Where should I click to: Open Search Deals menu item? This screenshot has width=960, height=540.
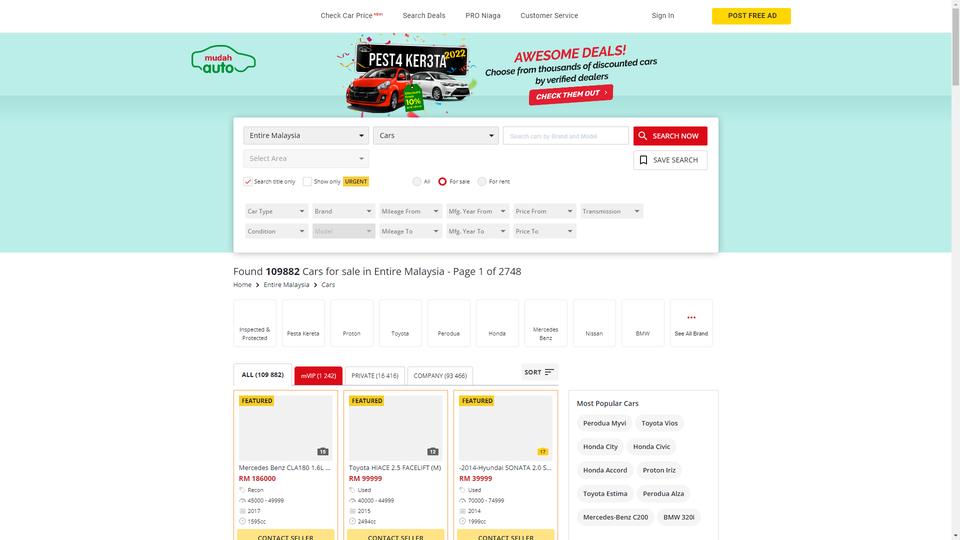tap(424, 15)
